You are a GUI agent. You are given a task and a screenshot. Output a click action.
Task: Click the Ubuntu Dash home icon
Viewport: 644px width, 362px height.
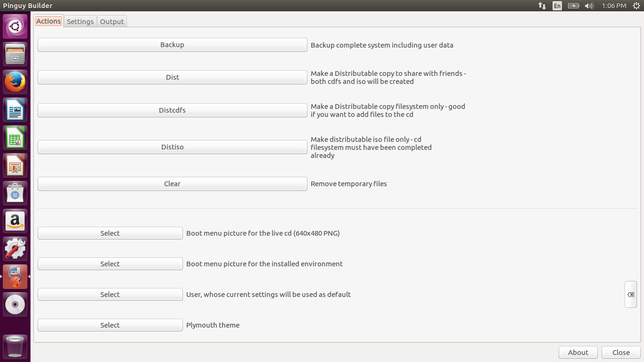[16, 26]
